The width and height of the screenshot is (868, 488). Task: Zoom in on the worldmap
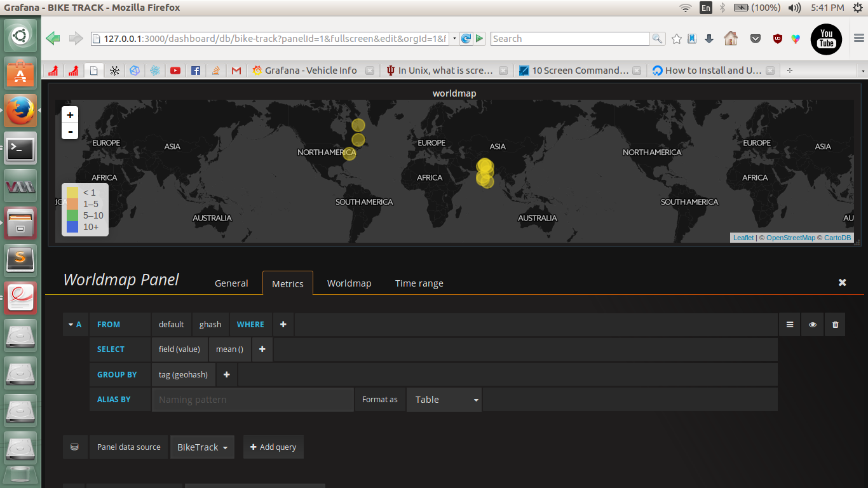(70, 115)
